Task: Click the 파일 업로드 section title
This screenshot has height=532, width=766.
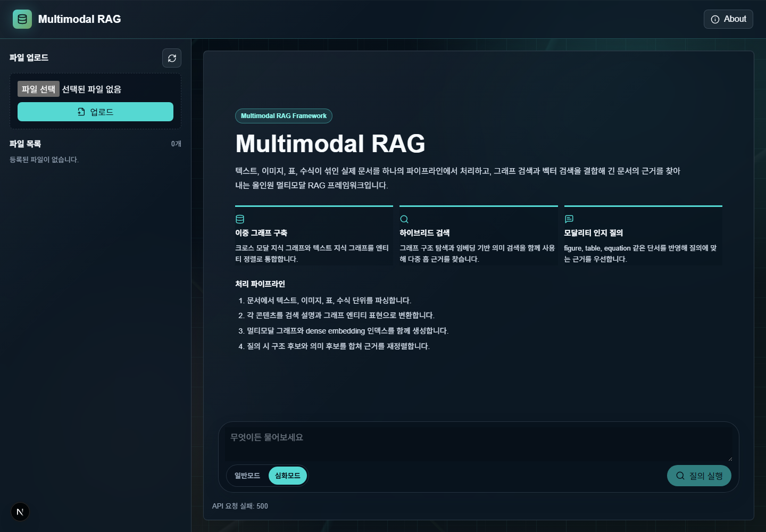Action: (x=29, y=57)
